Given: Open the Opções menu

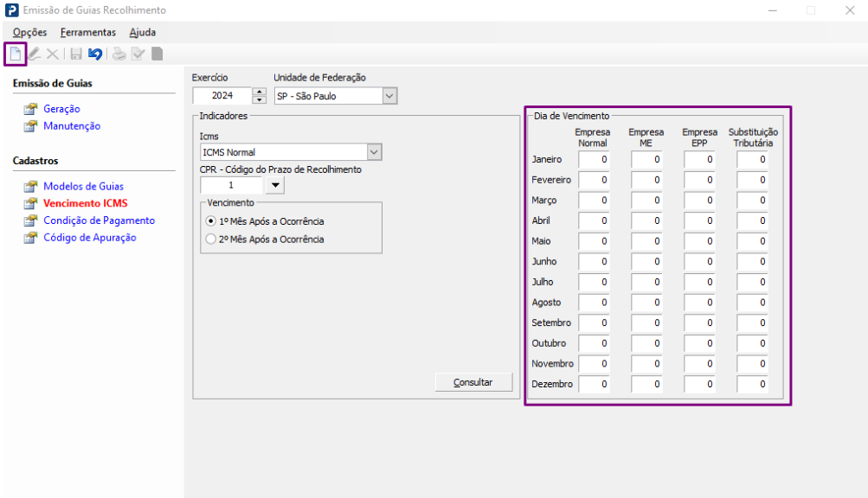Looking at the screenshot, I should 30,32.
